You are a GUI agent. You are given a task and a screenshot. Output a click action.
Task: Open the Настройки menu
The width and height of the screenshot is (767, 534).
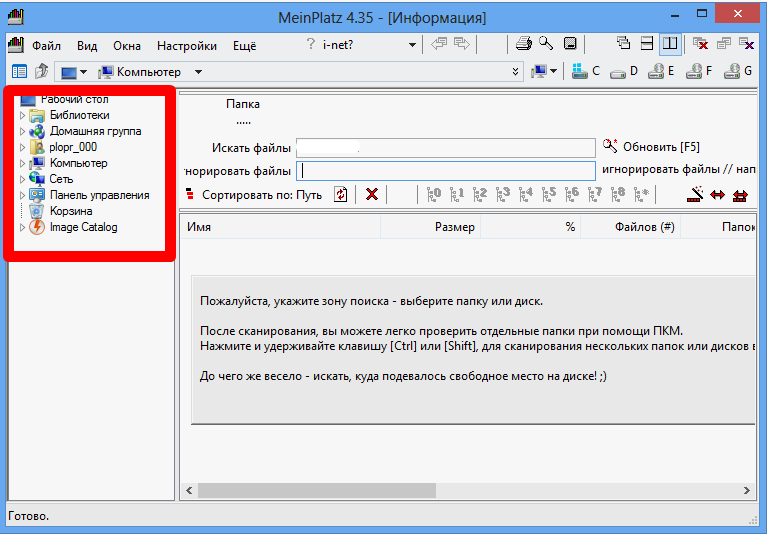187,46
